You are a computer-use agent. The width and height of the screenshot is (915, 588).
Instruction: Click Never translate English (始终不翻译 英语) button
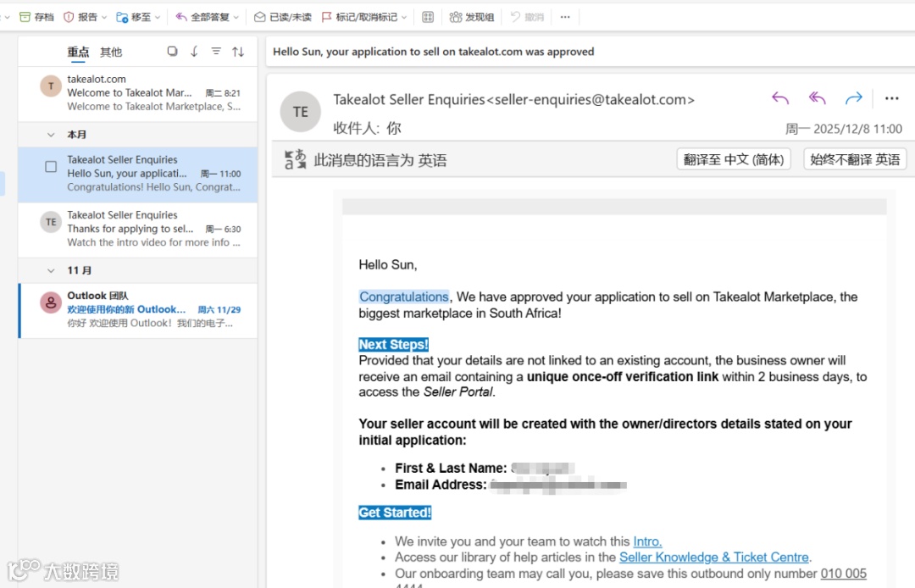tap(855, 159)
